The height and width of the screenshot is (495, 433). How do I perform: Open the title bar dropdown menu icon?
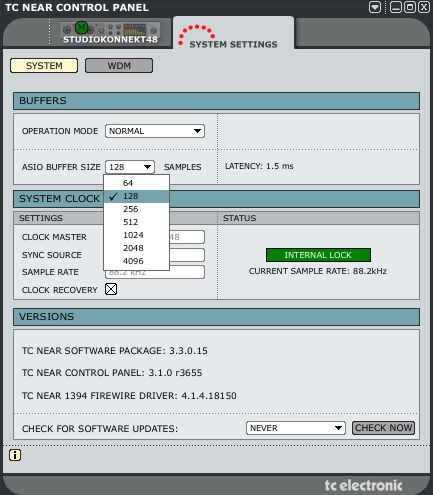(375, 7)
